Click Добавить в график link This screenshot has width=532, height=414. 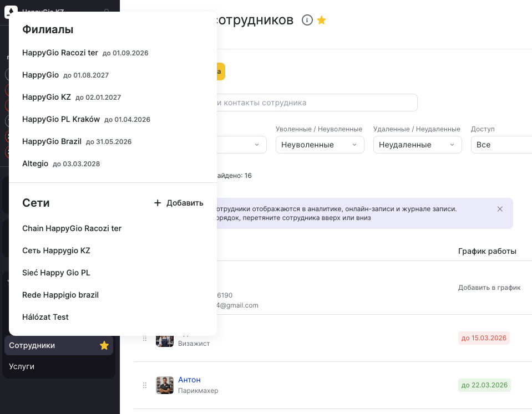point(489,288)
